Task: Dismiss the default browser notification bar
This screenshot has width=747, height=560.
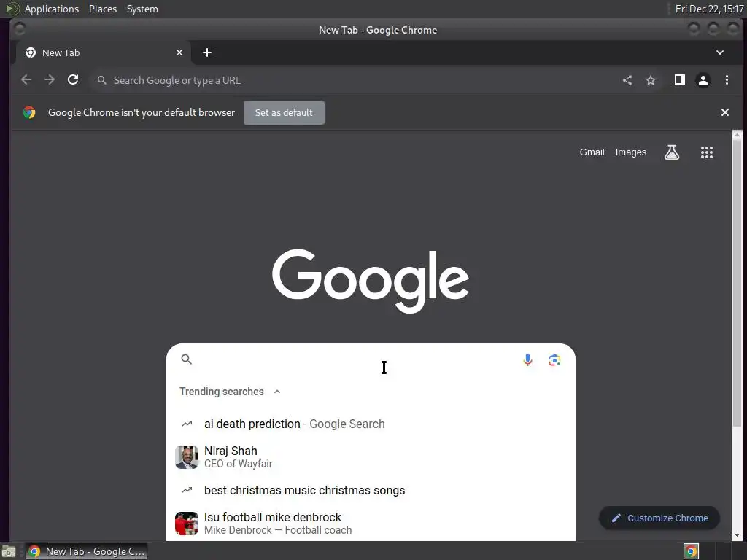Action: point(724,112)
